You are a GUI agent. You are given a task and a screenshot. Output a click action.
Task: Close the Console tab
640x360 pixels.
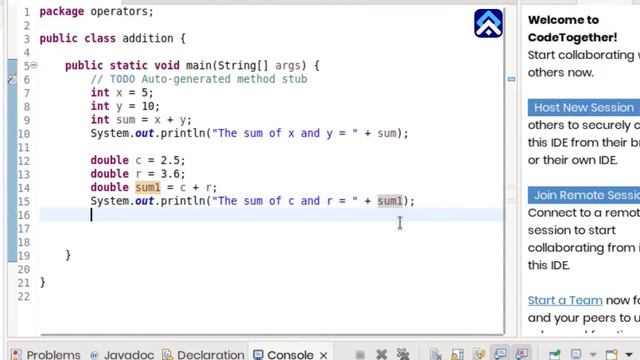(x=324, y=355)
